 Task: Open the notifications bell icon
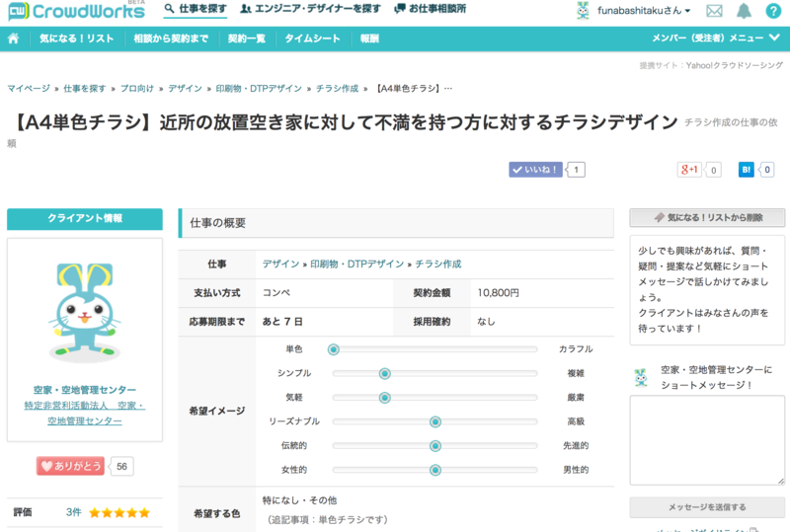[744, 11]
